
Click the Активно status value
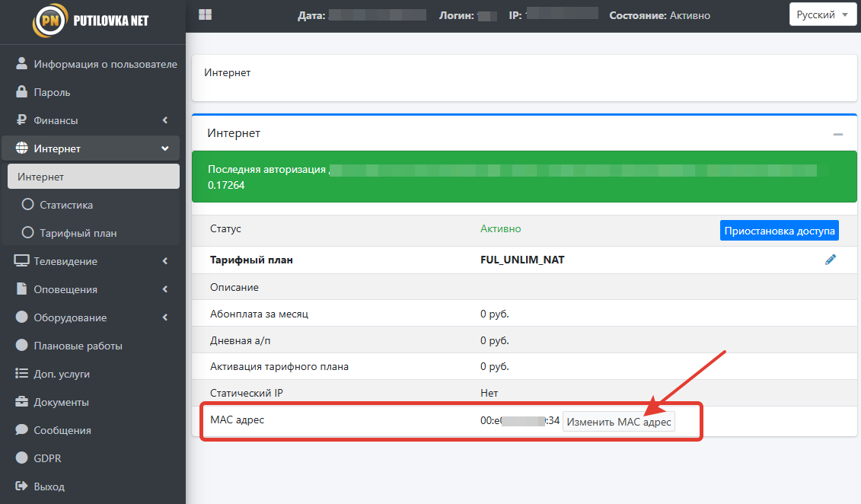(x=500, y=228)
